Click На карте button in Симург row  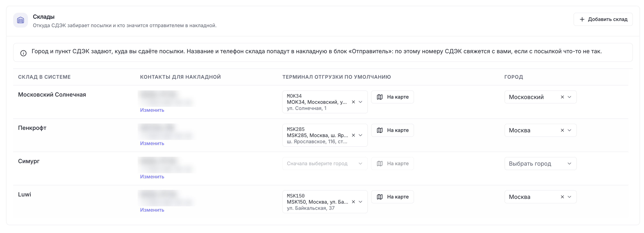tap(392, 164)
